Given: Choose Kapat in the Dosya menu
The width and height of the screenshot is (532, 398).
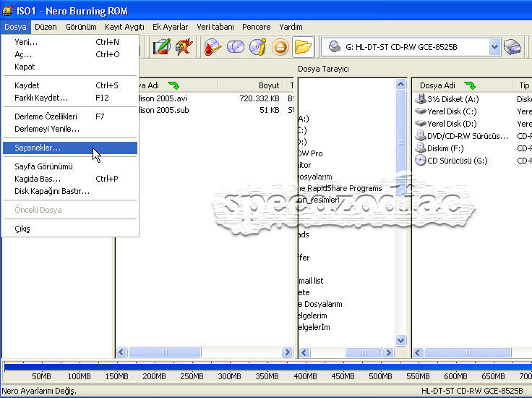Looking at the screenshot, I should coord(70,67).
